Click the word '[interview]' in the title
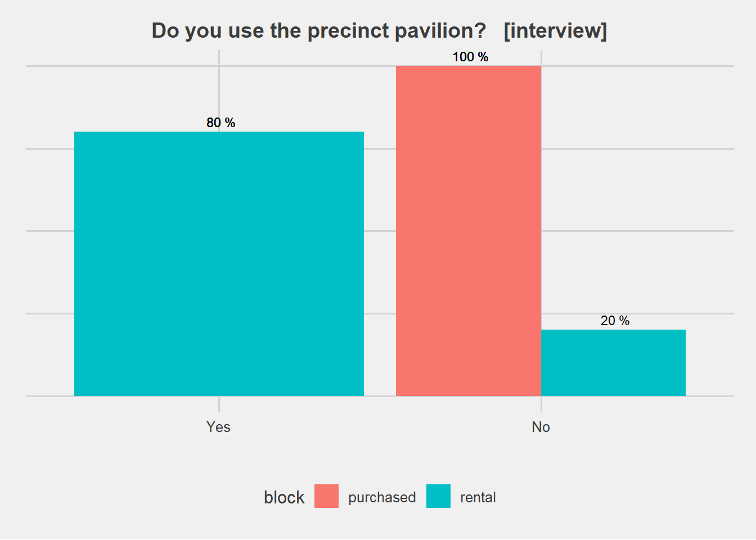Screen dimensions: 756x540 point(555,30)
